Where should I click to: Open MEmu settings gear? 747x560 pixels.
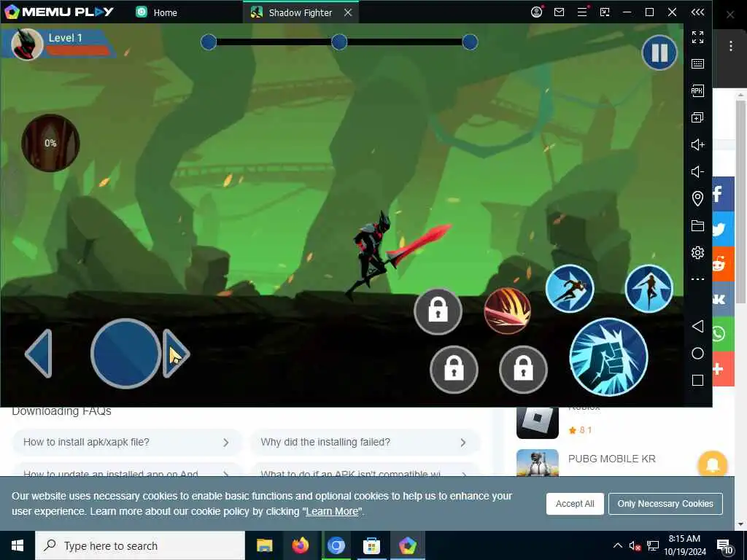coord(697,252)
